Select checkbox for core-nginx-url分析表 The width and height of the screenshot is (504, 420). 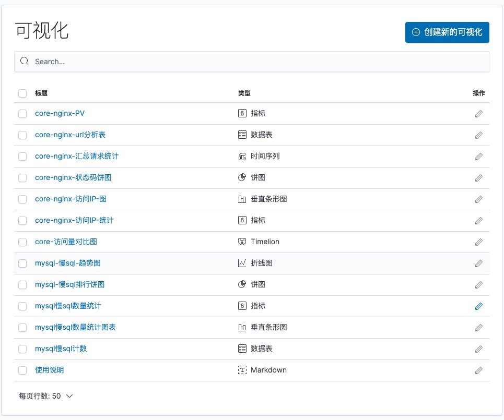[x=22, y=135]
